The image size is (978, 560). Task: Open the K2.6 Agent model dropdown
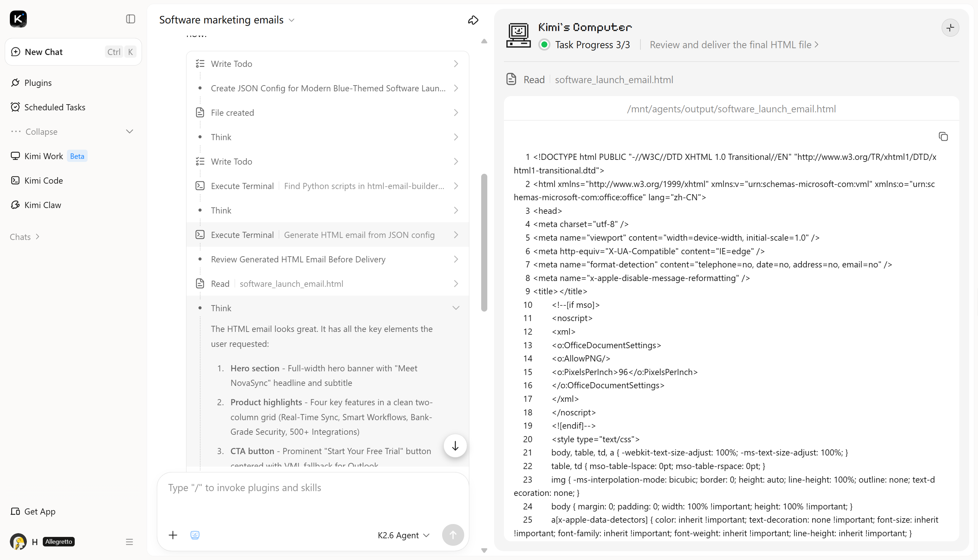pos(403,535)
